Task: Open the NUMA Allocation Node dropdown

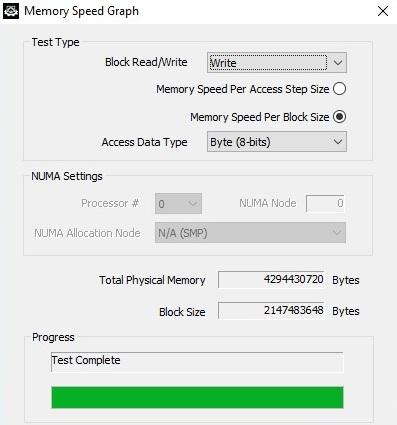Action: tap(250, 233)
